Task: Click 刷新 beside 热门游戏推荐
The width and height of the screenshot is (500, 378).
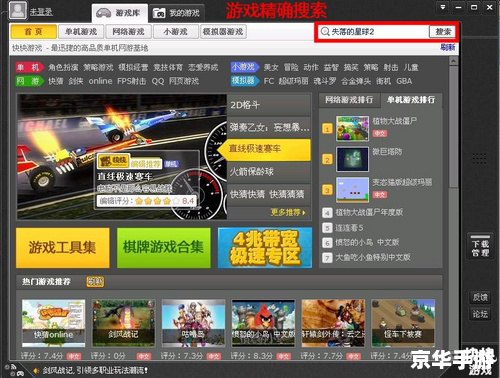Action: pyautogui.click(x=95, y=282)
